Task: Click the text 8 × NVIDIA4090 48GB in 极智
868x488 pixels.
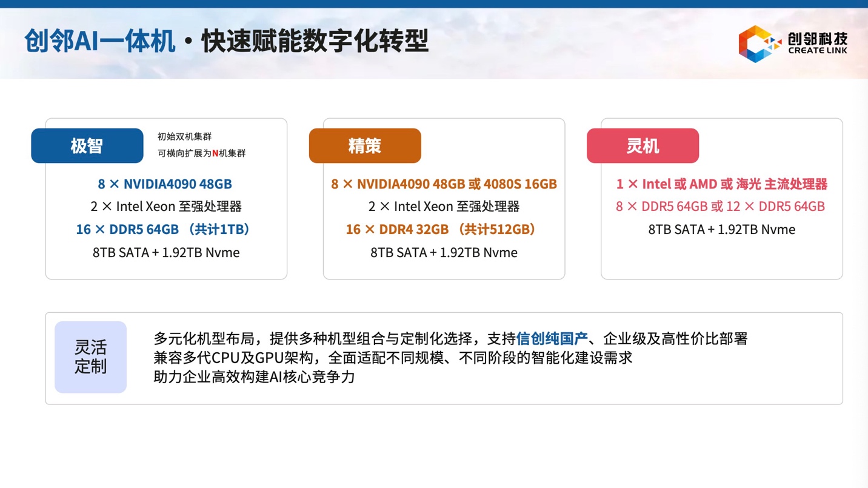Action: point(165,184)
